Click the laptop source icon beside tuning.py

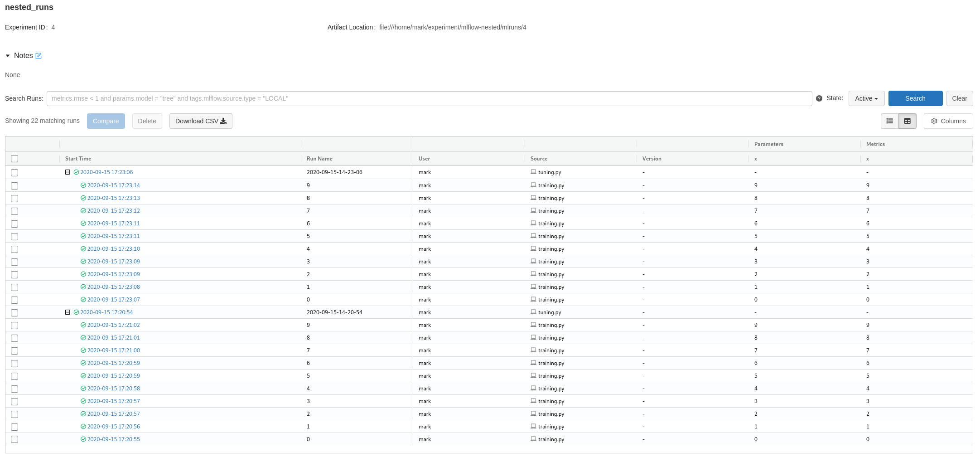[533, 172]
